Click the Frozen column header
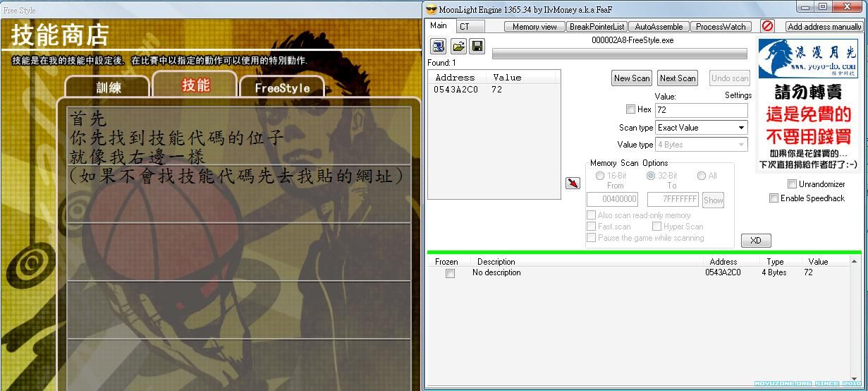 (446, 262)
